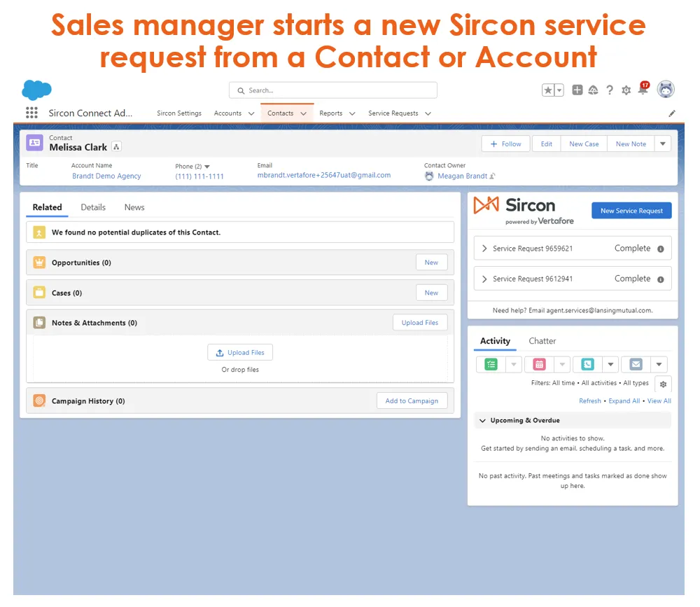Click the log a call icon
This screenshot has width=700, height=607.
tap(587, 365)
